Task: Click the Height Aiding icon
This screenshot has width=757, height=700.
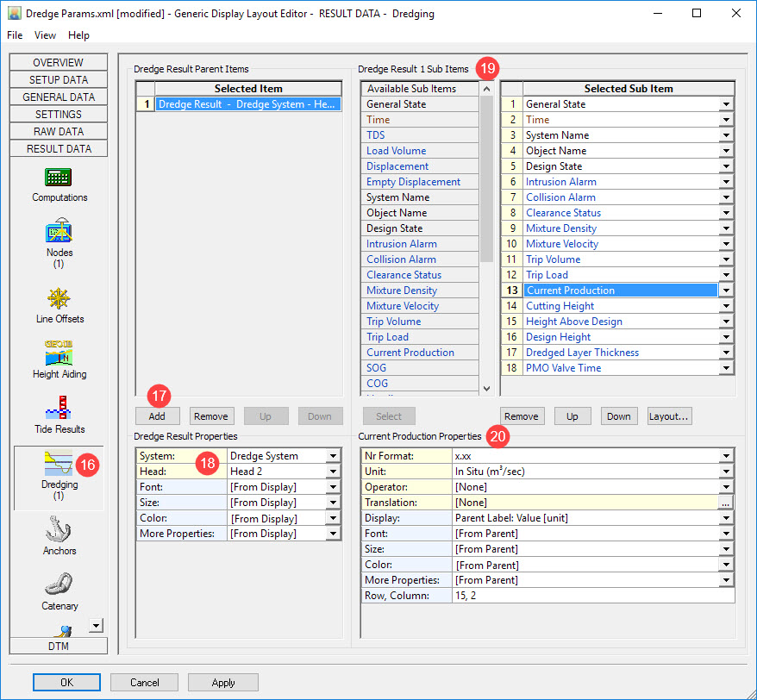Action: coord(59,354)
